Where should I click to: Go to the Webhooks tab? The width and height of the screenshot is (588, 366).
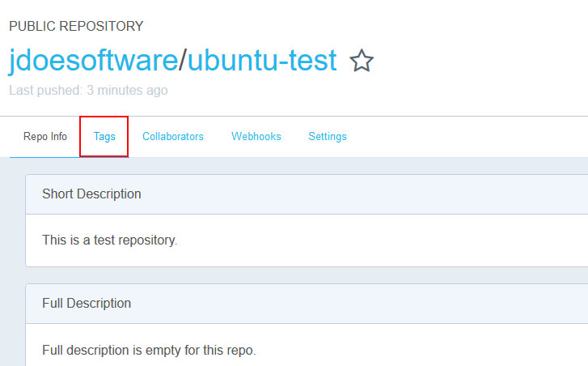click(x=256, y=136)
